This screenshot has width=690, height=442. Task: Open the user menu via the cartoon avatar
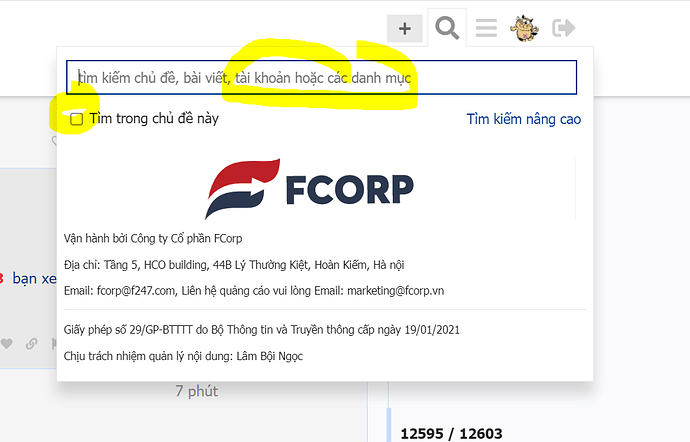coord(524,28)
